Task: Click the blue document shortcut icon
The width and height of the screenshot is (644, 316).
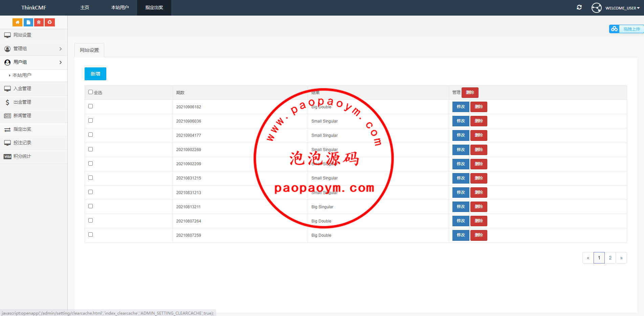Action: pos(28,22)
